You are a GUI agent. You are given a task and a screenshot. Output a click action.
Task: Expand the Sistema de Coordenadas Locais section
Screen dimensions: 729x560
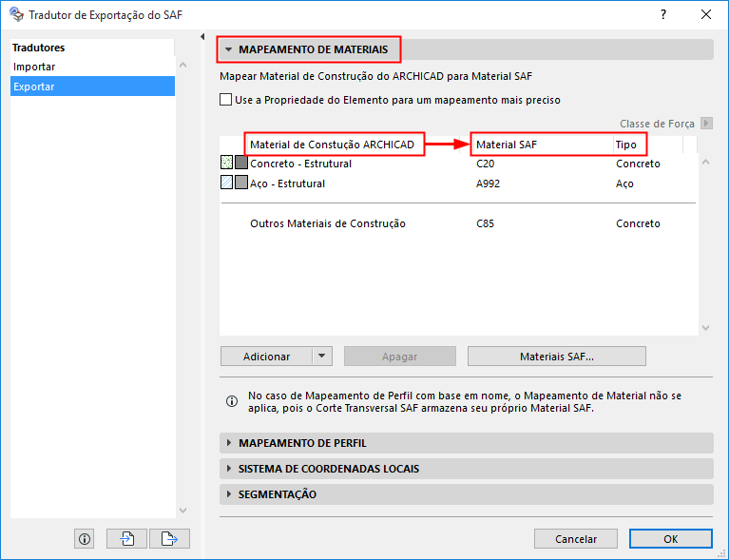pyautogui.click(x=228, y=469)
